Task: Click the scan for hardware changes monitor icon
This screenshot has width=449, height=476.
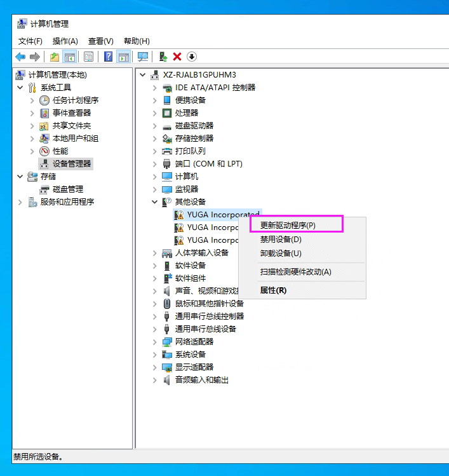Action: pos(143,57)
